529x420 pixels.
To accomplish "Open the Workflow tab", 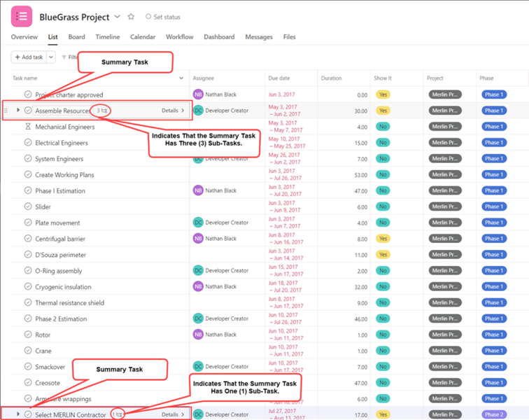I will (179, 37).
